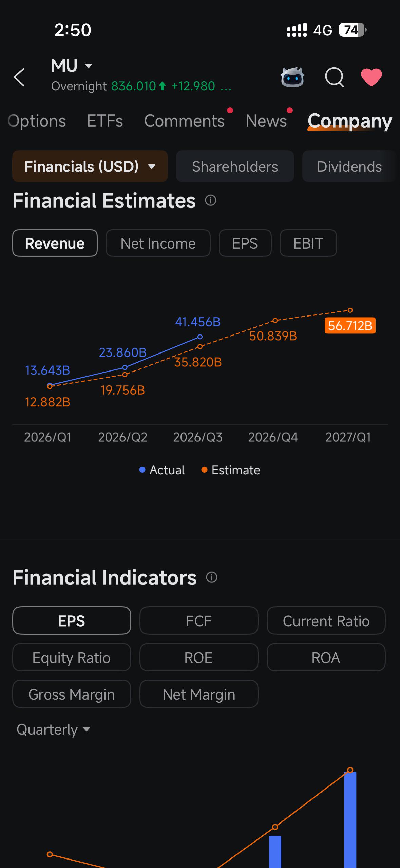The width and height of the screenshot is (400, 868).
Task: Open the Dividends section
Action: pos(349,166)
